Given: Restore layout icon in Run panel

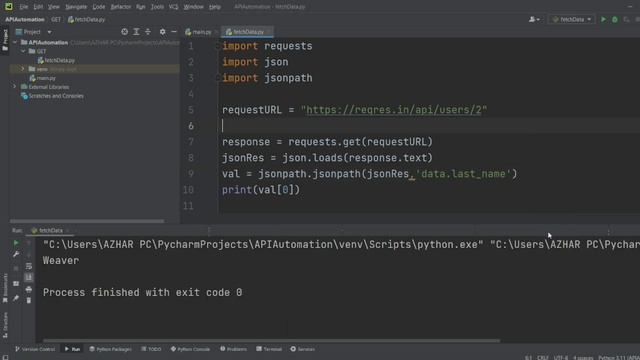Looking at the screenshot, I should pos(16,283).
